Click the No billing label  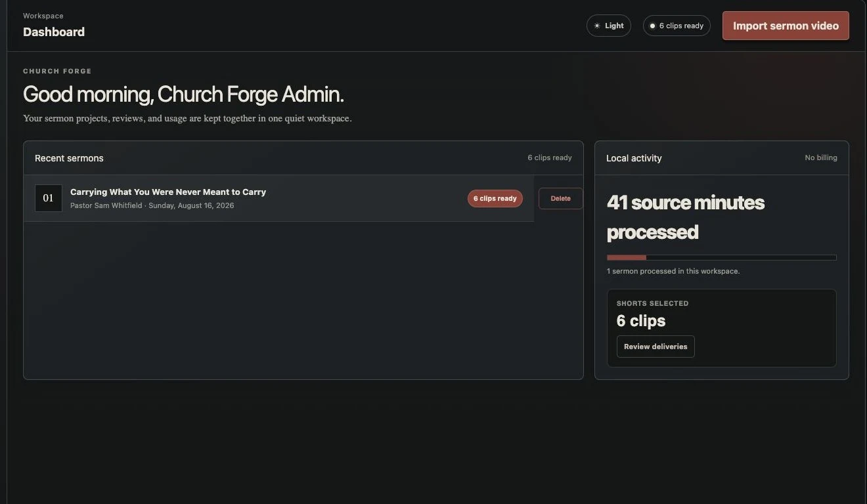821,157
